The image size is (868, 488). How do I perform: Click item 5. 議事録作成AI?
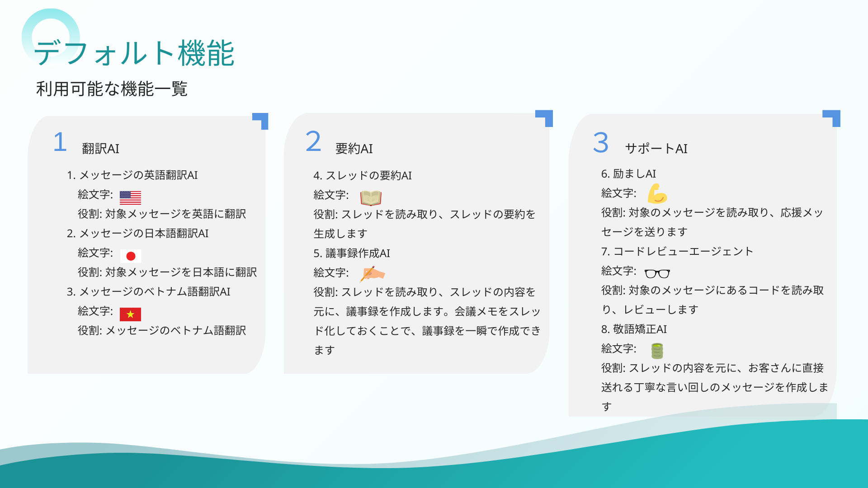coord(352,253)
